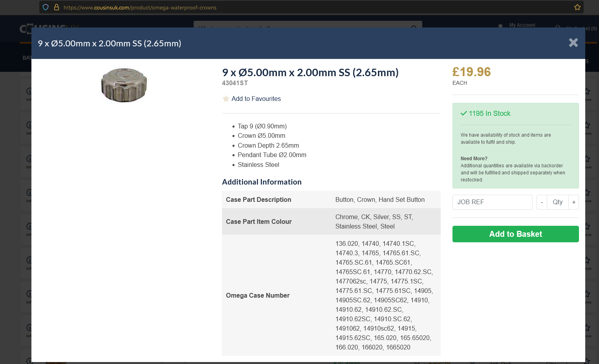This screenshot has width=599, height=364.
Task: Click the 'Tap 9 (Ø0.90mm)' bullet
Action: pos(262,126)
